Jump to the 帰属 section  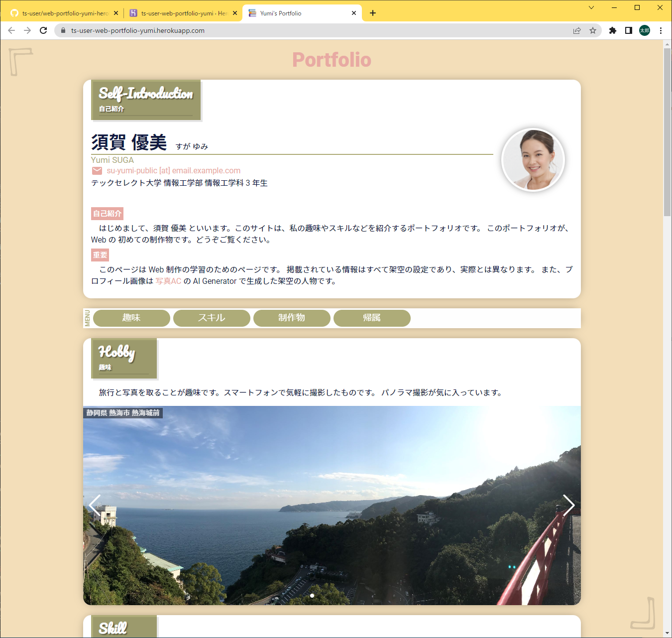372,318
